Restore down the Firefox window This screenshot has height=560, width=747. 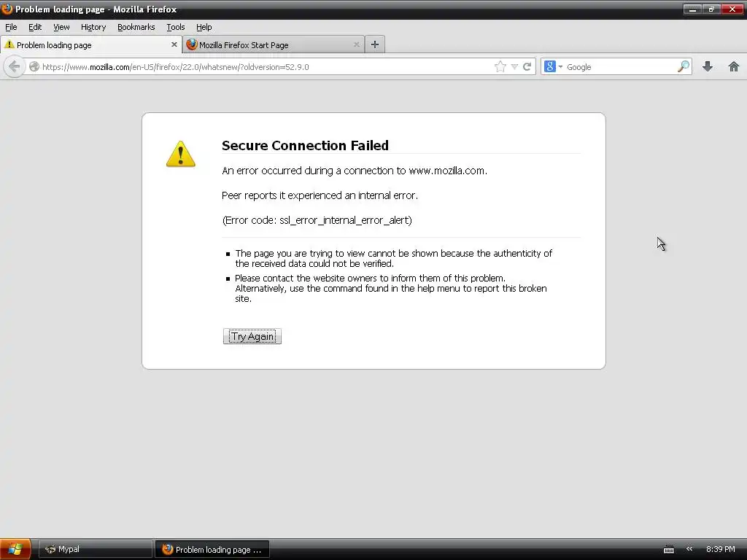[x=711, y=9]
